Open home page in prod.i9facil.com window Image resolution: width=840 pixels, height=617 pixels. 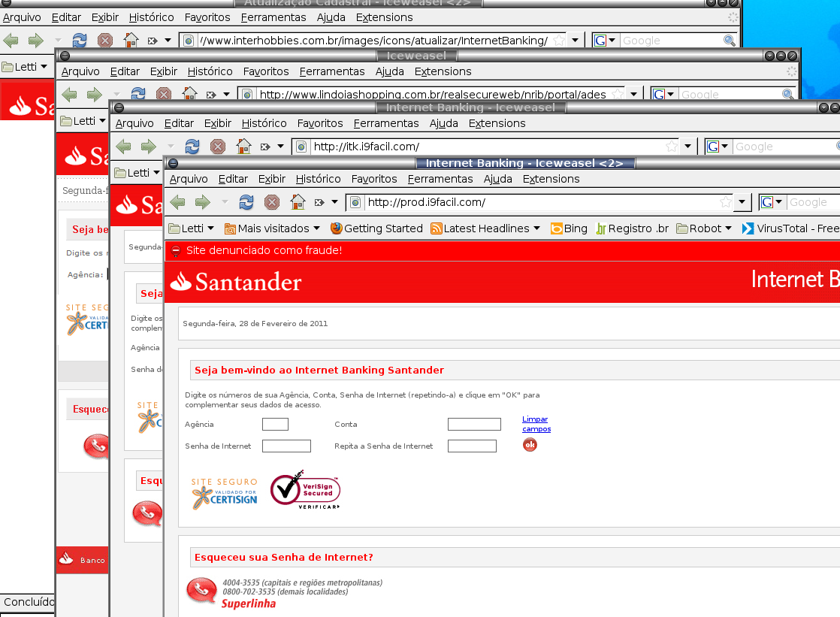pyautogui.click(x=298, y=202)
